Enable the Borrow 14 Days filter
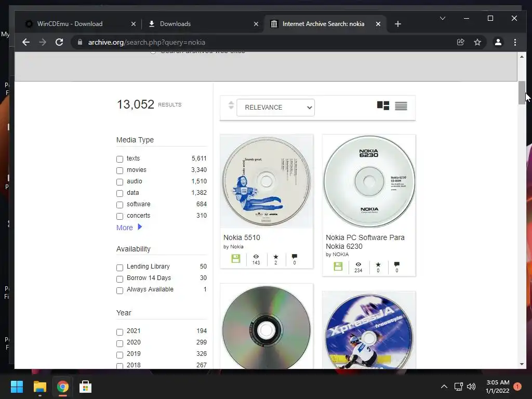This screenshot has width=532, height=399. [x=120, y=279]
